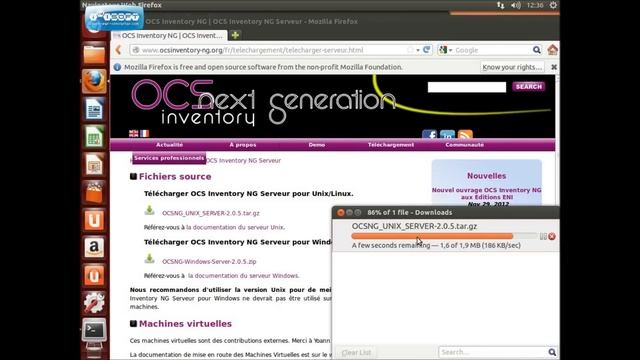Select the OCS Inventory NG tab
The width and height of the screenshot is (640, 360).
(x=169, y=36)
